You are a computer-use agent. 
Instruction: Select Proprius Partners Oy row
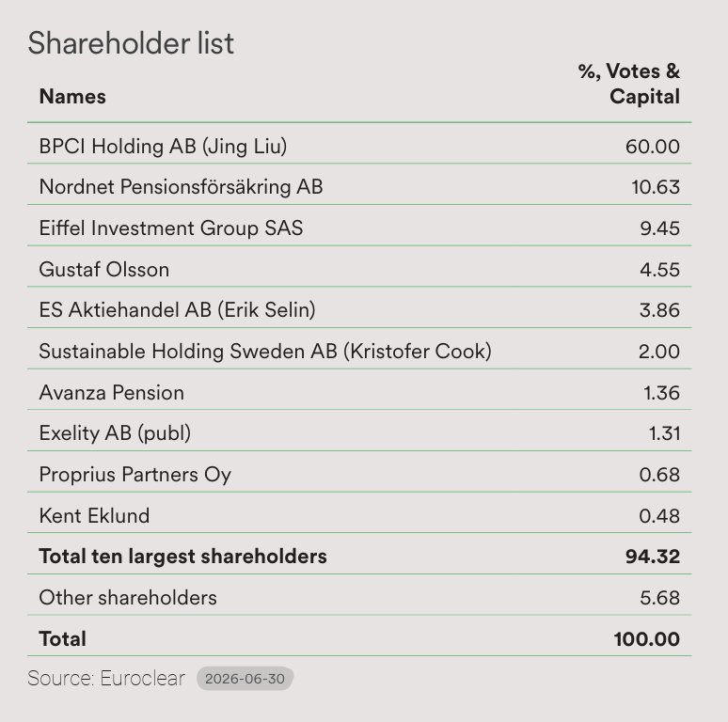[359, 472]
